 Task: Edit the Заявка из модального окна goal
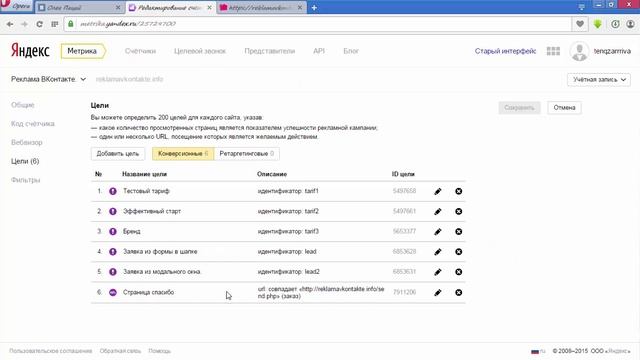[x=438, y=272]
